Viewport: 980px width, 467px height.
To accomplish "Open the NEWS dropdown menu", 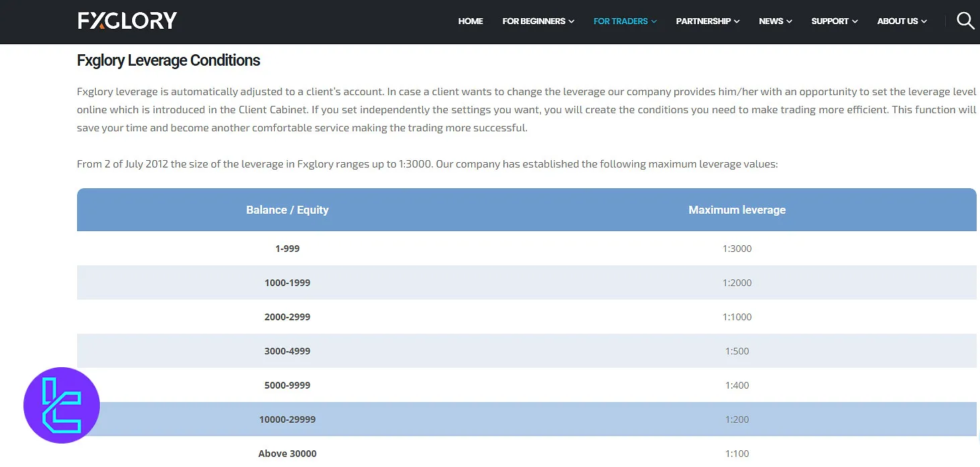I will (x=775, y=21).
